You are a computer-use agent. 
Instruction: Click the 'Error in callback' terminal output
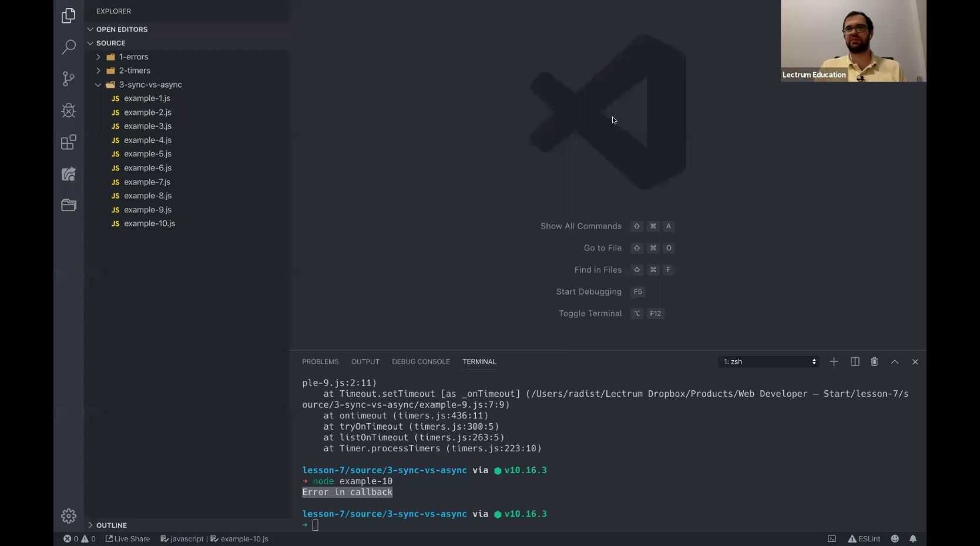coord(347,493)
